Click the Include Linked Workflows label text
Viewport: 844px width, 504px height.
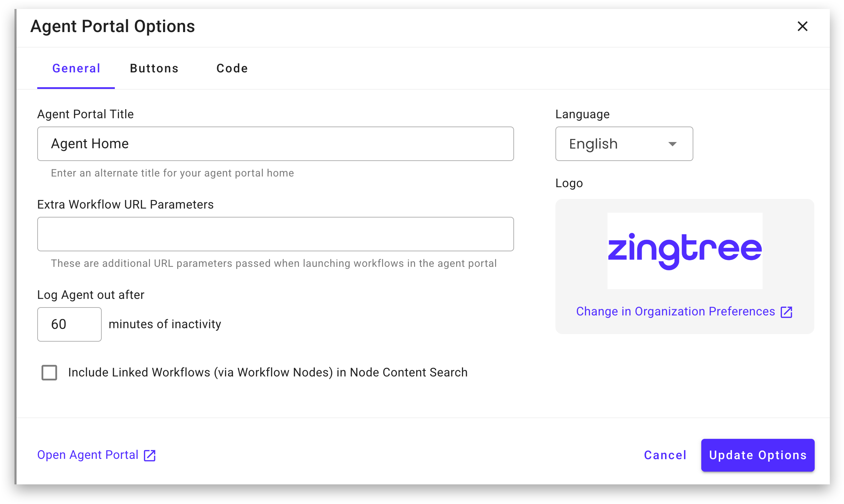[268, 373]
